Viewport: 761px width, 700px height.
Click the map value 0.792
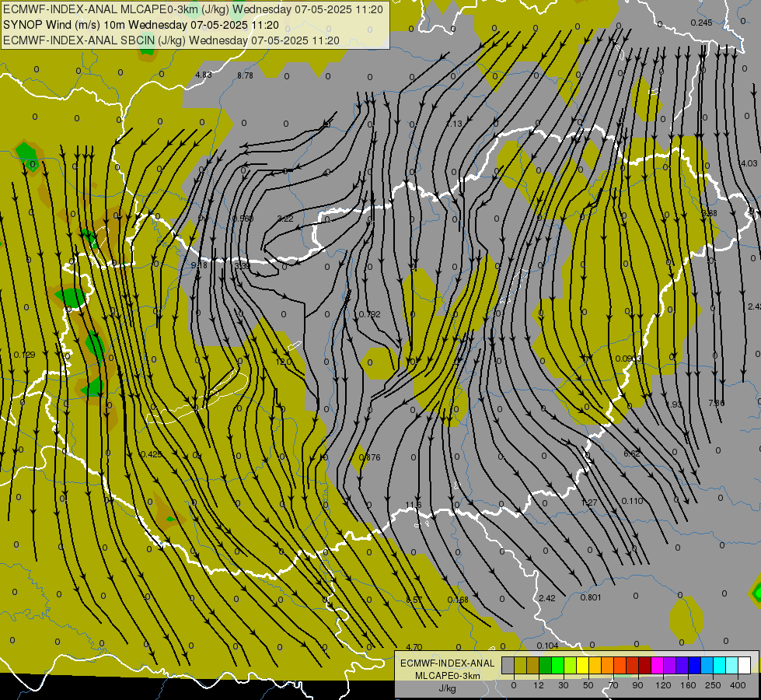(370, 314)
